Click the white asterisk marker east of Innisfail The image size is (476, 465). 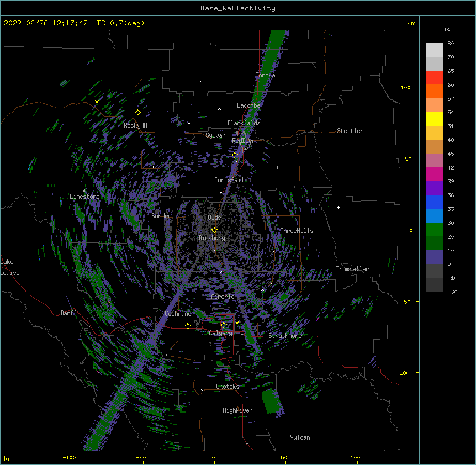coord(277,167)
